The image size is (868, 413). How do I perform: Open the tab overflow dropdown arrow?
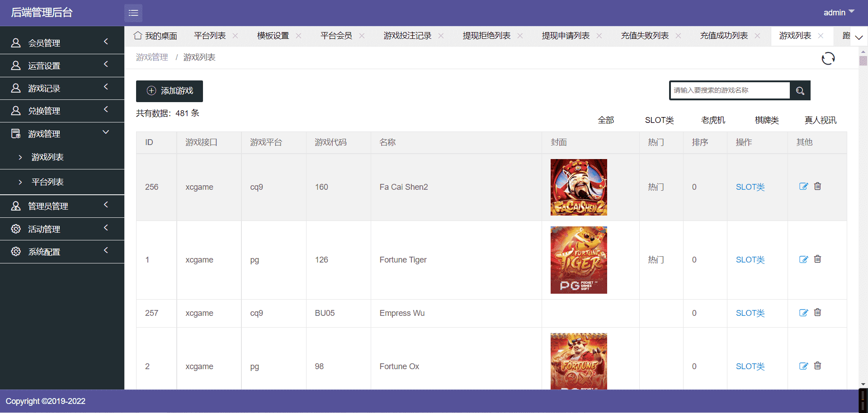click(x=859, y=37)
